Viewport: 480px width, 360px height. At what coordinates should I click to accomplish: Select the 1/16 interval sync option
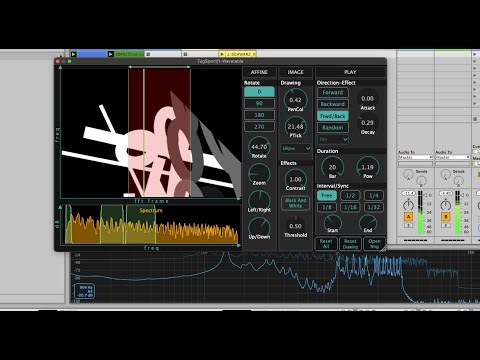(x=350, y=207)
